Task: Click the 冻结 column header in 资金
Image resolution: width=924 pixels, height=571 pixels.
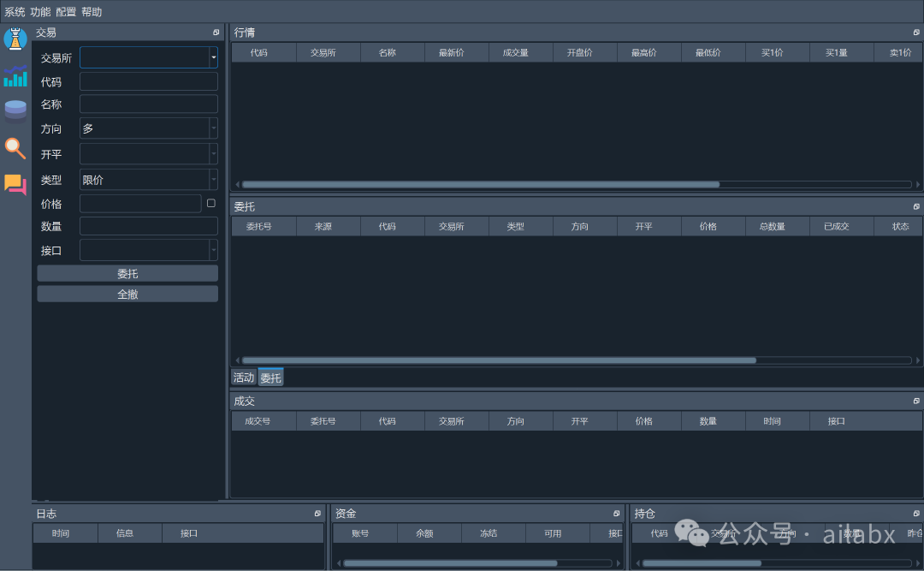Action: pos(494,533)
